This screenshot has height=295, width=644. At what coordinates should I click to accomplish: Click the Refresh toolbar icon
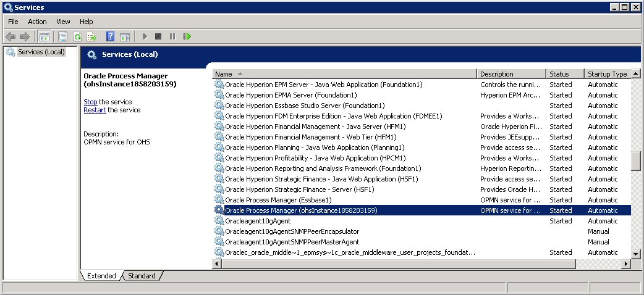(x=77, y=37)
